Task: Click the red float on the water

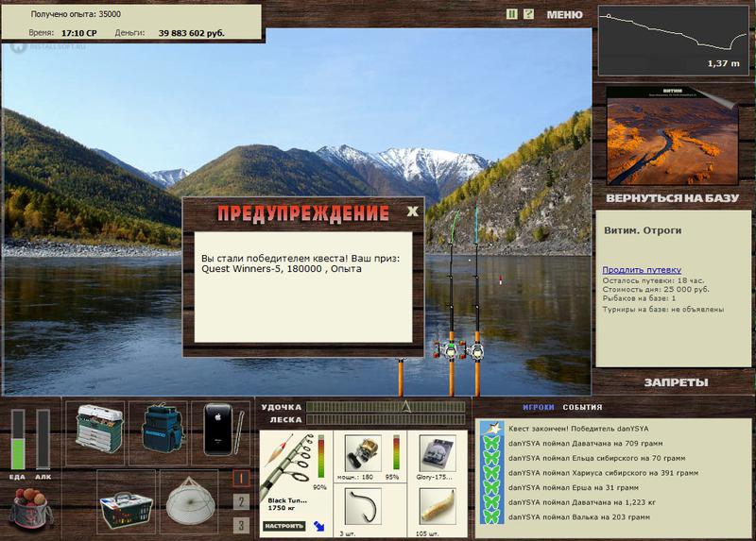Action: [502, 279]
